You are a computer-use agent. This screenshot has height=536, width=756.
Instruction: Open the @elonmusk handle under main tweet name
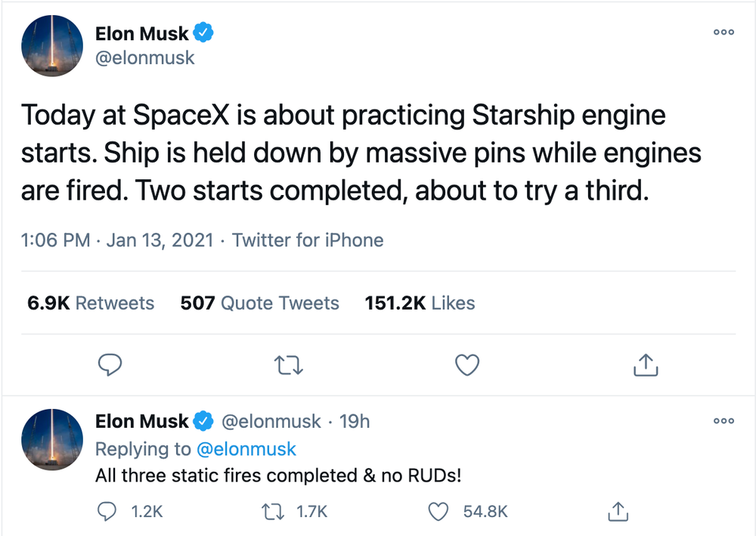click(x=145, y=58)
